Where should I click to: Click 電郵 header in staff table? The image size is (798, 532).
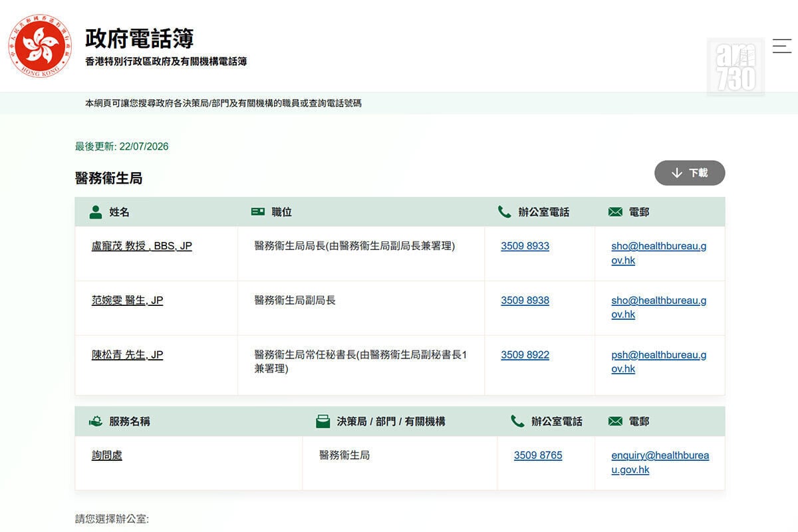pos(639,212)
